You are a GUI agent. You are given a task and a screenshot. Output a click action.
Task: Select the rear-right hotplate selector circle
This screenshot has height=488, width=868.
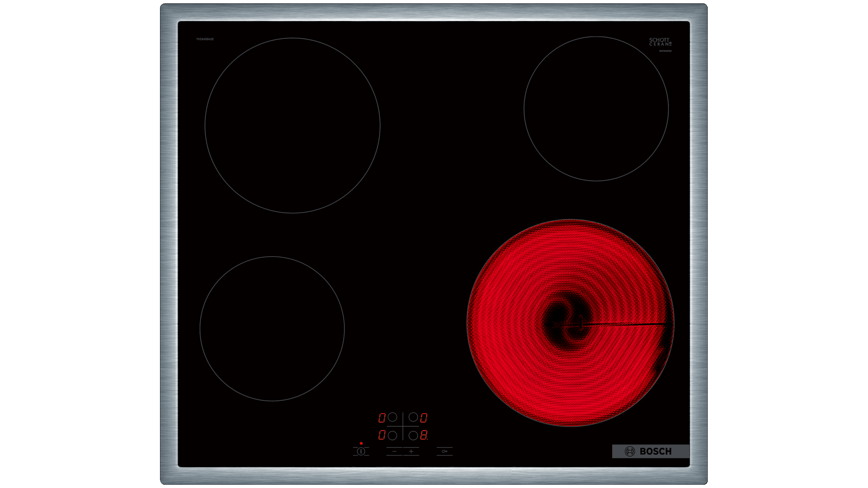(413, 417)
